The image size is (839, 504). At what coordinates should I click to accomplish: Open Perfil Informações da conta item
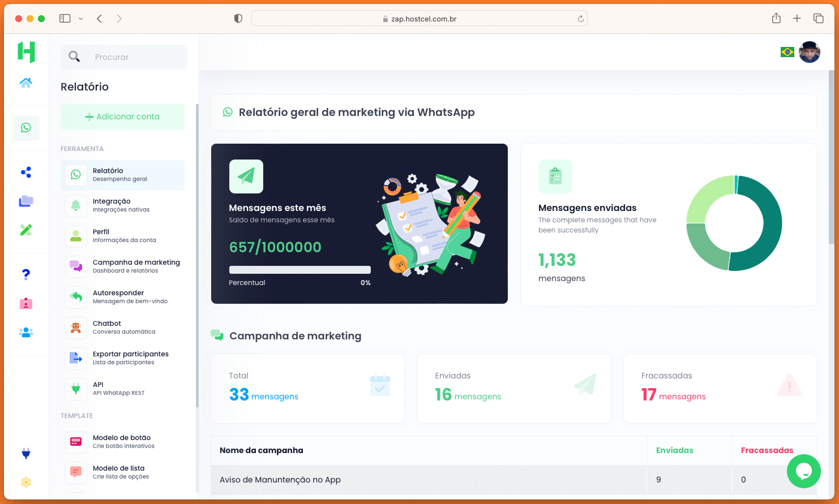(x=123, y=236)
